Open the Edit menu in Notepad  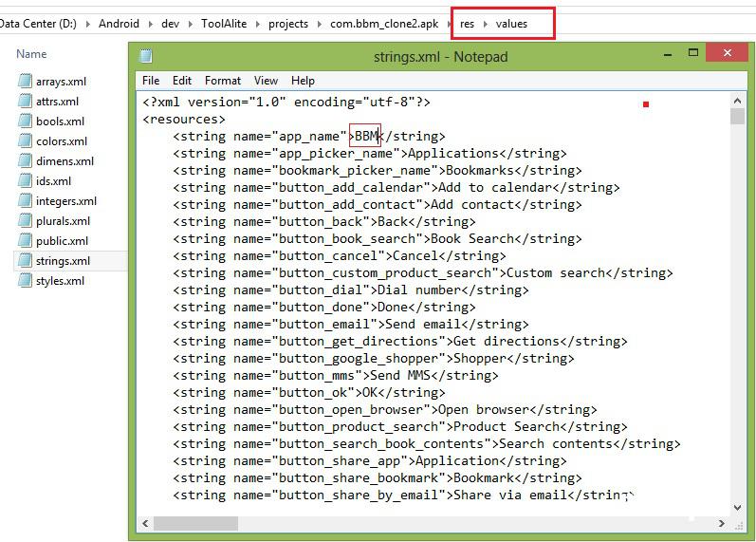click(182, 81)
